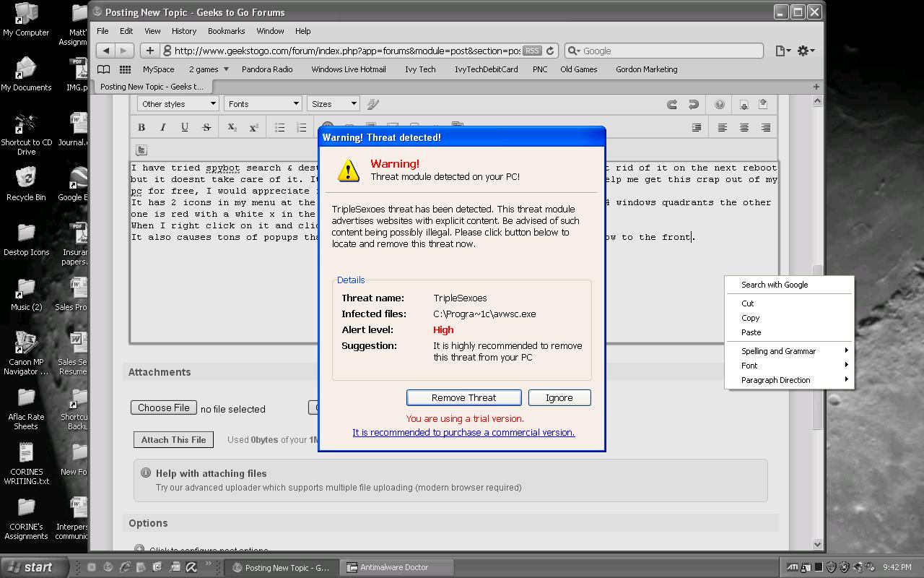The height and width of the screenshot is (578, 924).
Task: Click the purchase commercial version link
Action: pos(463,432)
